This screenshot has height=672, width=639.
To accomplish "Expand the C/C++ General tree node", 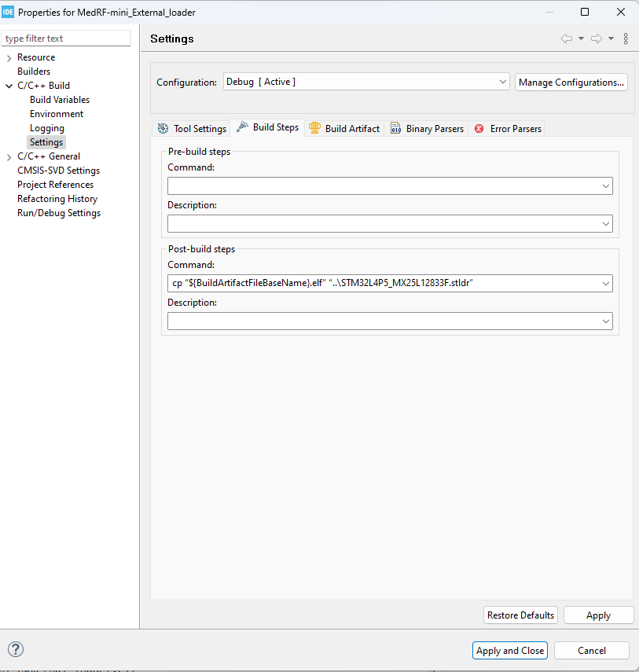I will 9,157.
